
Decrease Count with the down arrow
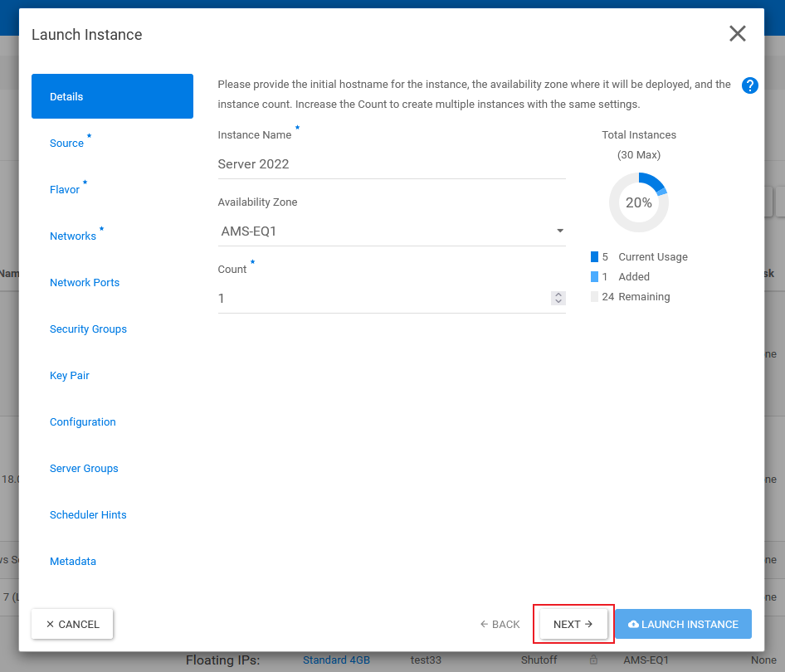click(558, 301)
